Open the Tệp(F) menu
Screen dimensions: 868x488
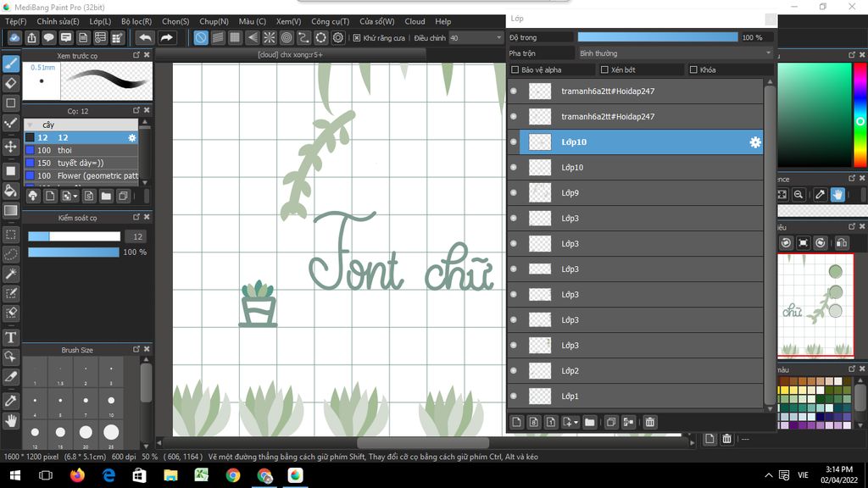pyautogui.click(x=15, y=21)
